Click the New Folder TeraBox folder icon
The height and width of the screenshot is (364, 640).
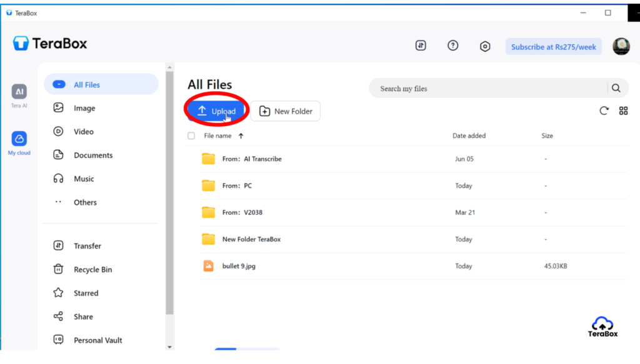[208, 239]
